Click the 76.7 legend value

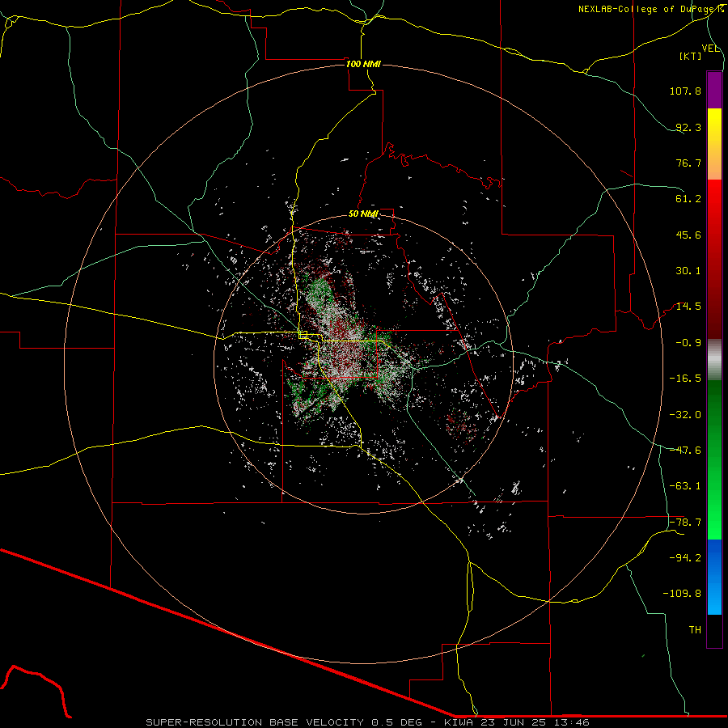point(688,163)
